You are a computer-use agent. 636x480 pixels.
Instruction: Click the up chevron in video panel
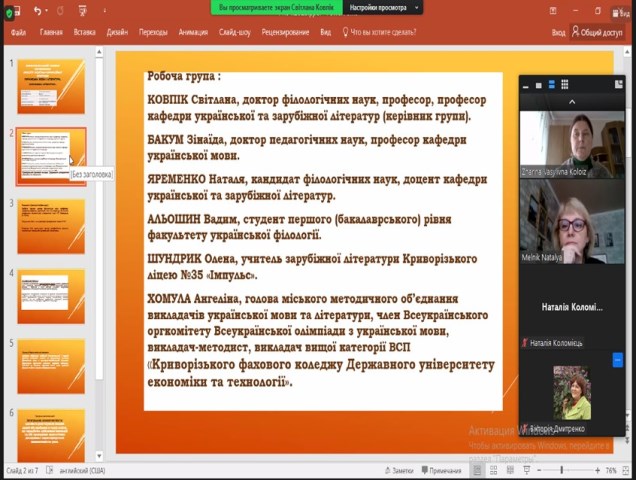[572, 102]
